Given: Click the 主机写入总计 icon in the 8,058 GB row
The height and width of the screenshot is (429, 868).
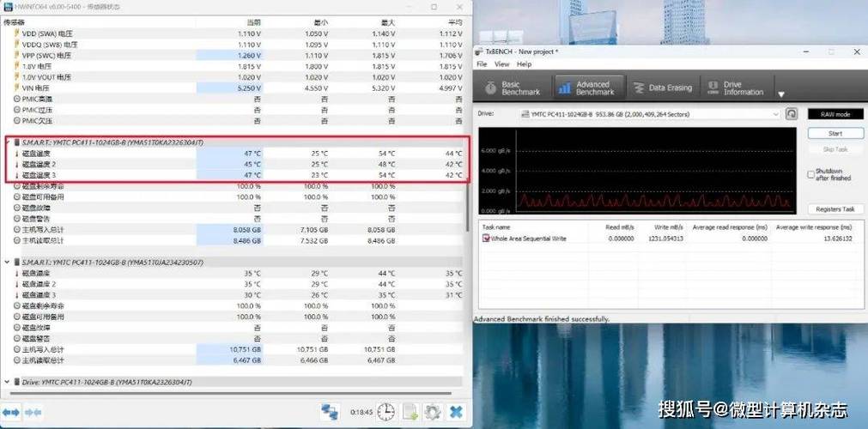Looking at the screenshot, I should [x=17, y=230].
